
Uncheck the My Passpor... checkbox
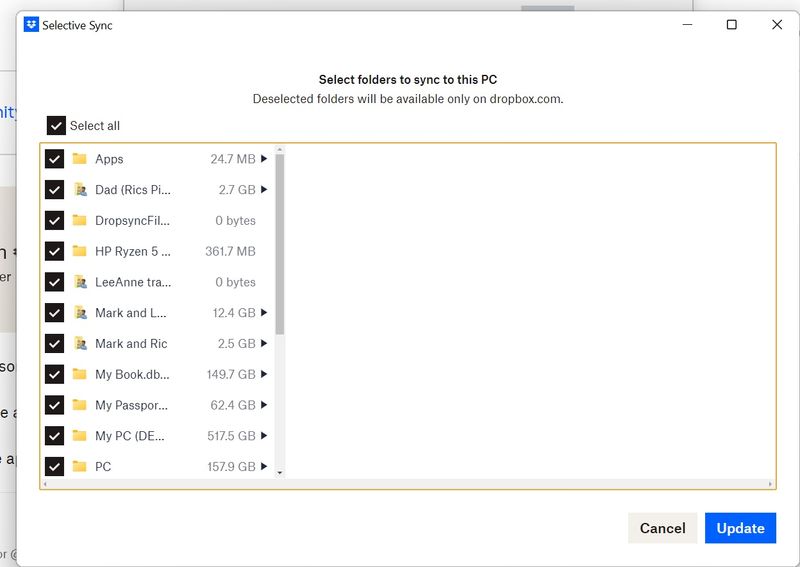pos(54,405)
